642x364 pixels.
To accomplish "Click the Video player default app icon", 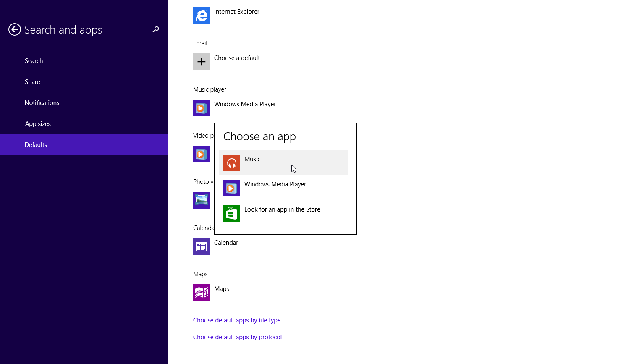I will point(202,154).
